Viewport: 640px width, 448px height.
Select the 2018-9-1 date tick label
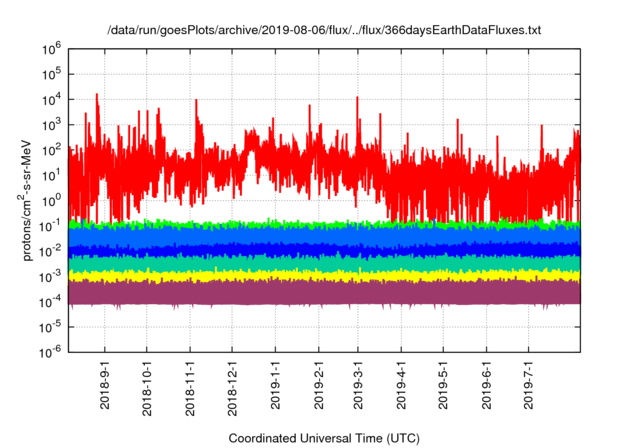pos(105,385)
